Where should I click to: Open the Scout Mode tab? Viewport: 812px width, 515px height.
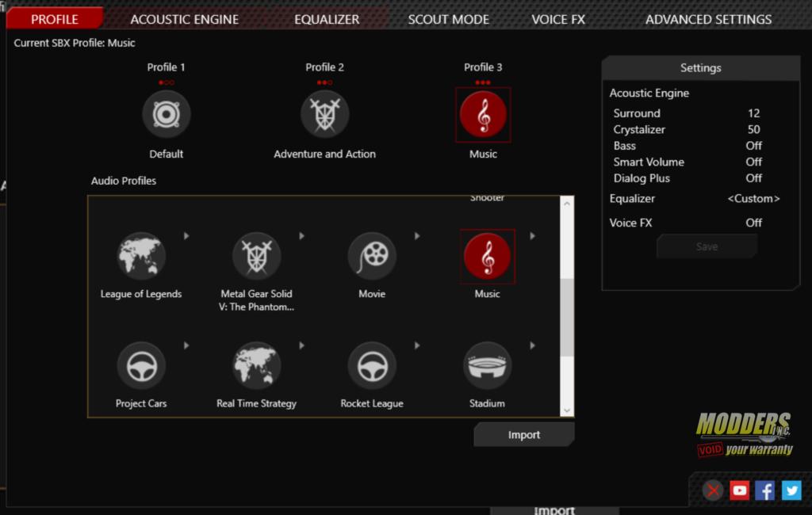(x=449, y=19)
